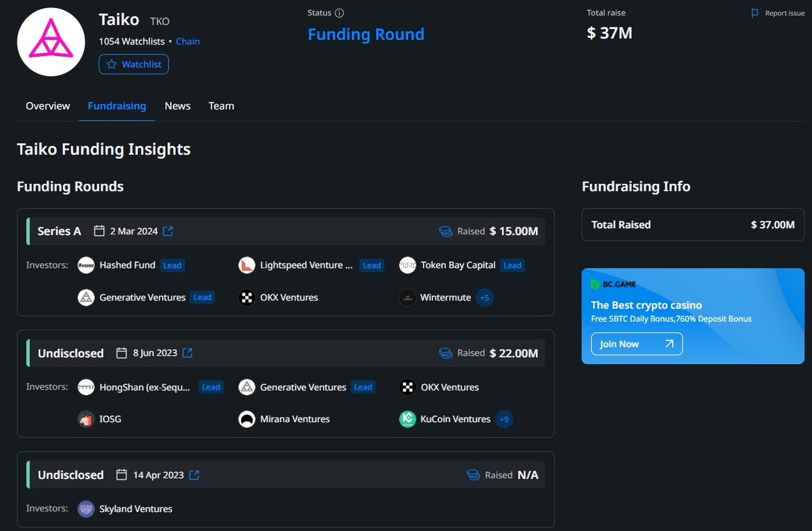Click the Wintermute investor logo
The width and height of the screenshot is (812, 531).
(x=407, y=297)
